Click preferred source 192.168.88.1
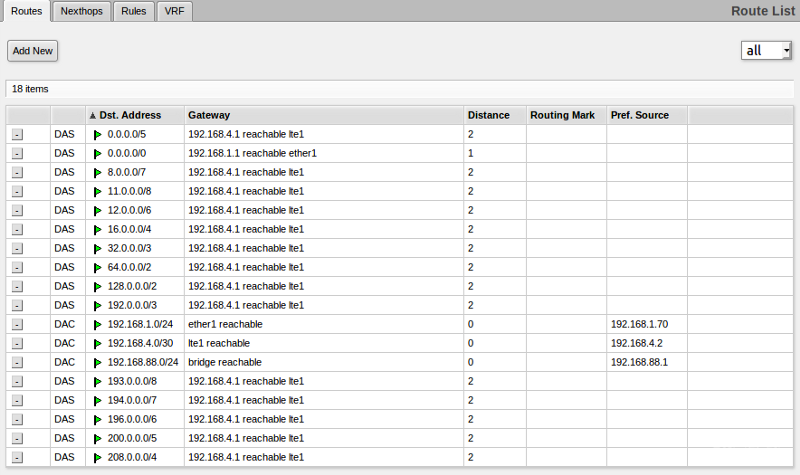 pyautogui.click(x=639, y=362)
